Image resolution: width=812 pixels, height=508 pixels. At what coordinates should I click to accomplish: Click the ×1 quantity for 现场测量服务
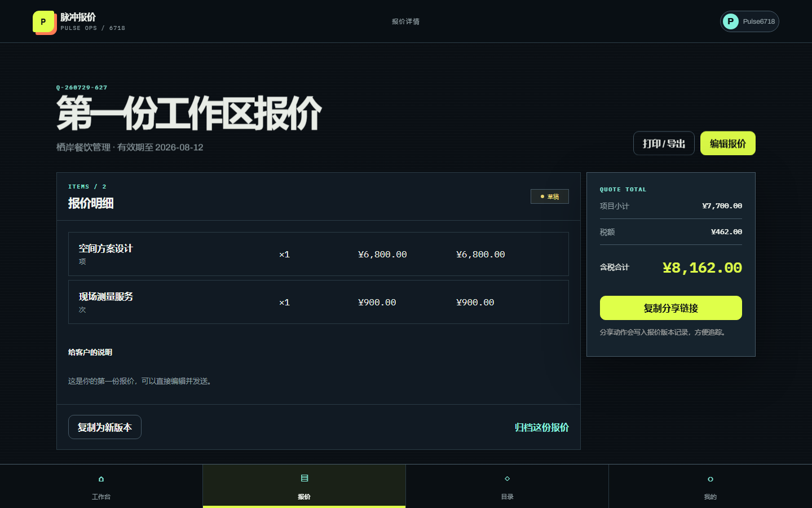pos(284,303)
